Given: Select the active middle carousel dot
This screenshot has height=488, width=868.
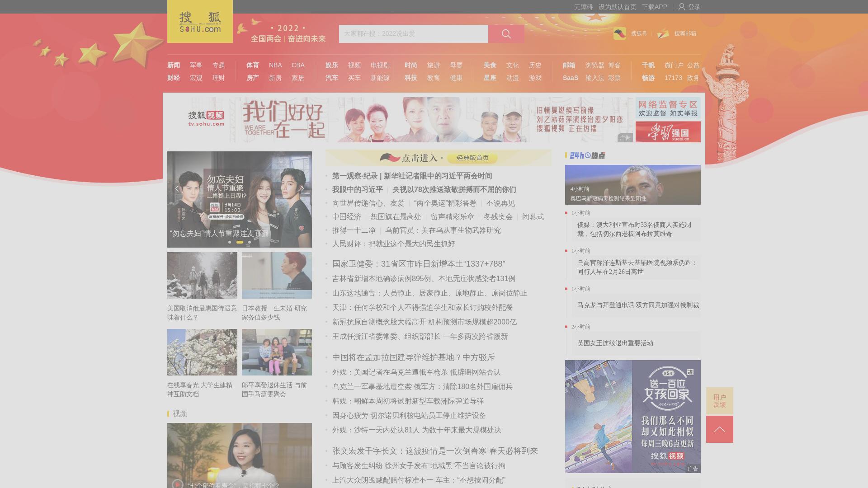Looking at the screenshot, I should (x=240, y=242).
